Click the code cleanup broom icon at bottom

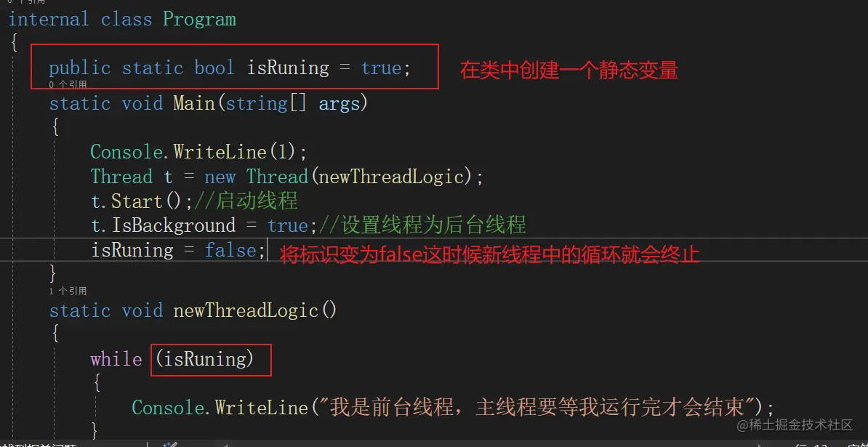[x=170, y=444]
